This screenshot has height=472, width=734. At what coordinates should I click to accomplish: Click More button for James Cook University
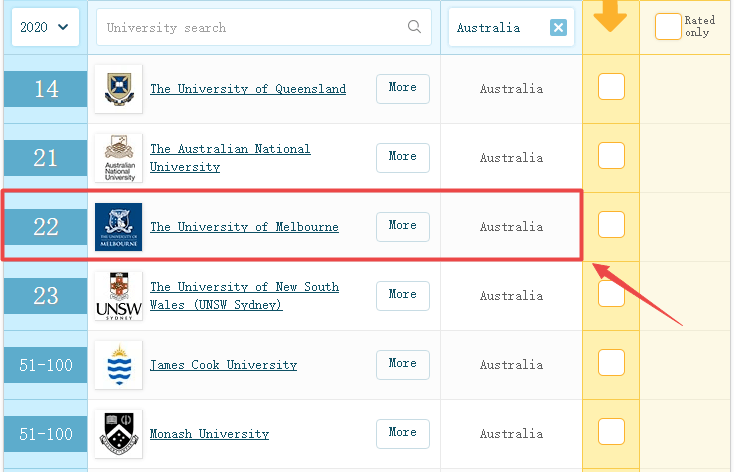(403, 364)
